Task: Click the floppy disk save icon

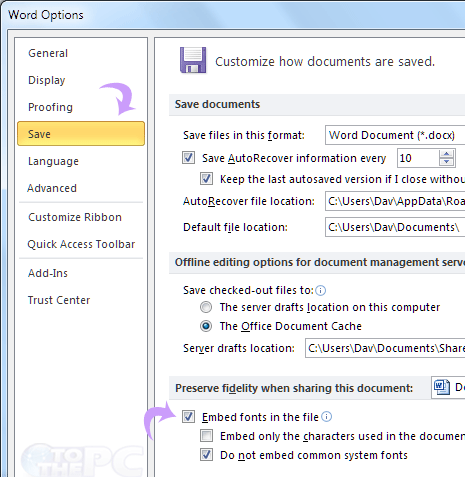Action: (193, 60)
